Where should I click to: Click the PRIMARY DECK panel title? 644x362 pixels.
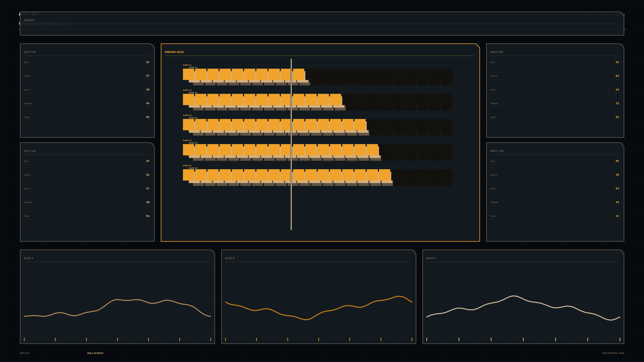[x=174, y=52]
